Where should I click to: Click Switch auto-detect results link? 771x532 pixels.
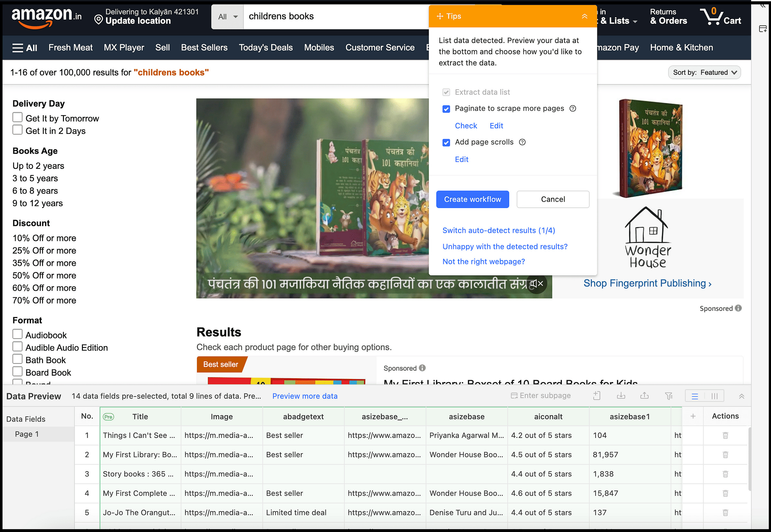498,230
